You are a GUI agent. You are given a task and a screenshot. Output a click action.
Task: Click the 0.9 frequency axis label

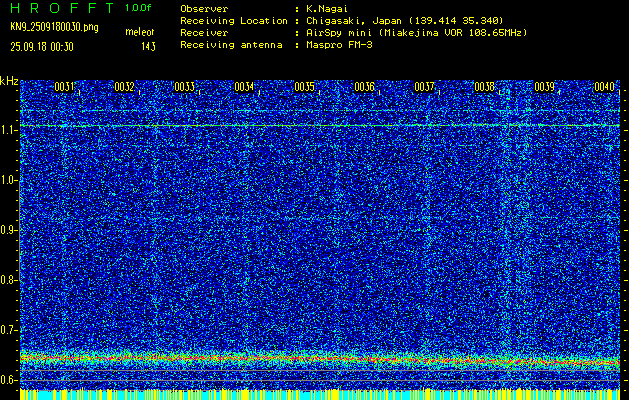click(7, 230)
